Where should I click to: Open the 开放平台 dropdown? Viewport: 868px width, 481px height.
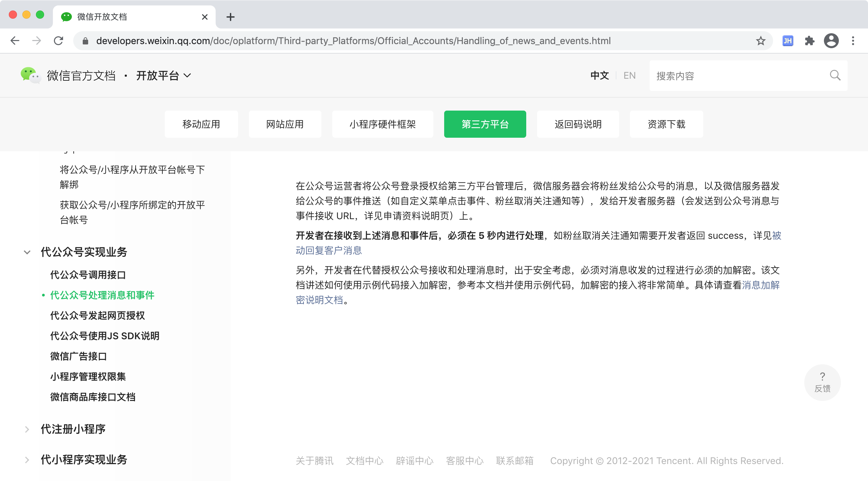tap(163, 75)
